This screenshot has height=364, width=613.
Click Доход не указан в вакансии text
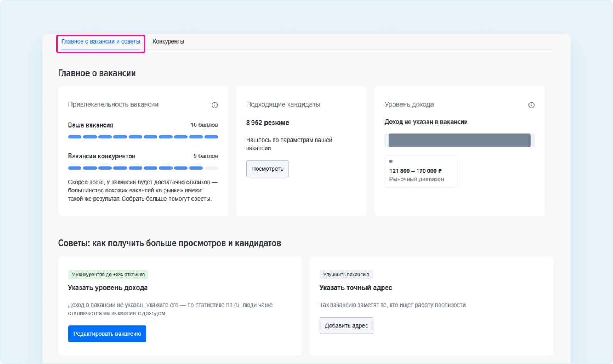(x=426, y=122)
